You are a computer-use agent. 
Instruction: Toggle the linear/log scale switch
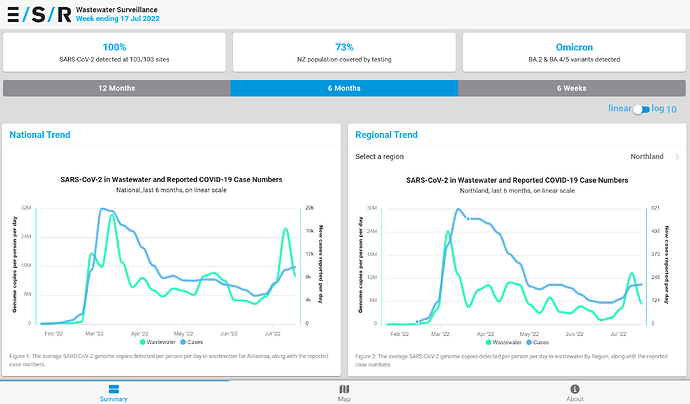[641, 109]
